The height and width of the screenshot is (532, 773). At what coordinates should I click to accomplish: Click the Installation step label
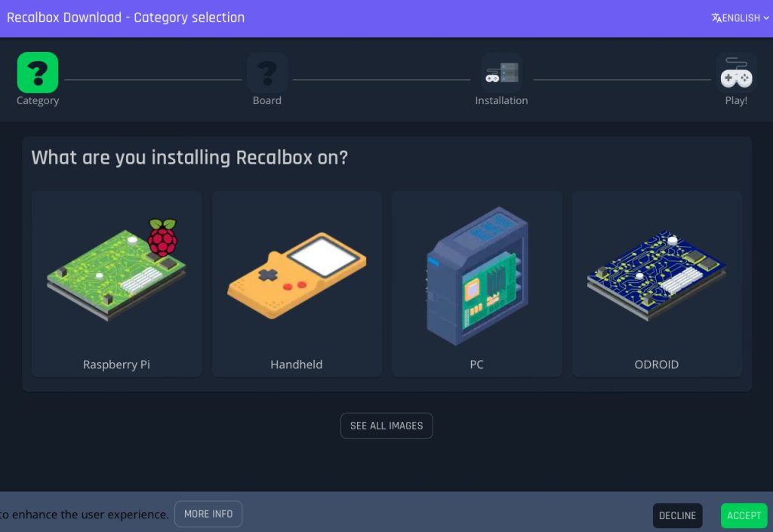click(x=501, y=100)
